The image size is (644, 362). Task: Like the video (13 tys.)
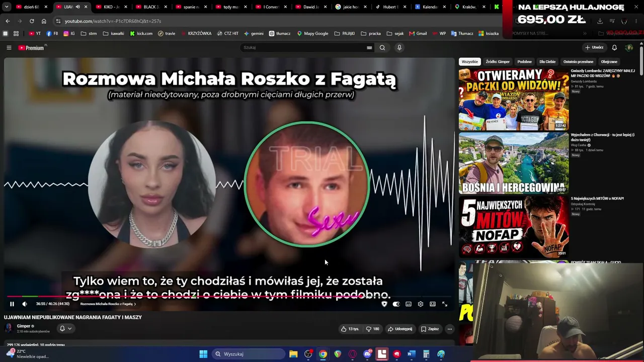[x=350, y=329]
